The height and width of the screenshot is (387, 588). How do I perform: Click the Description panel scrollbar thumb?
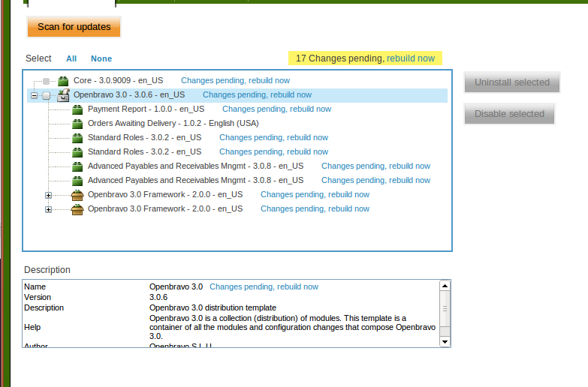[x=445, y=309]
